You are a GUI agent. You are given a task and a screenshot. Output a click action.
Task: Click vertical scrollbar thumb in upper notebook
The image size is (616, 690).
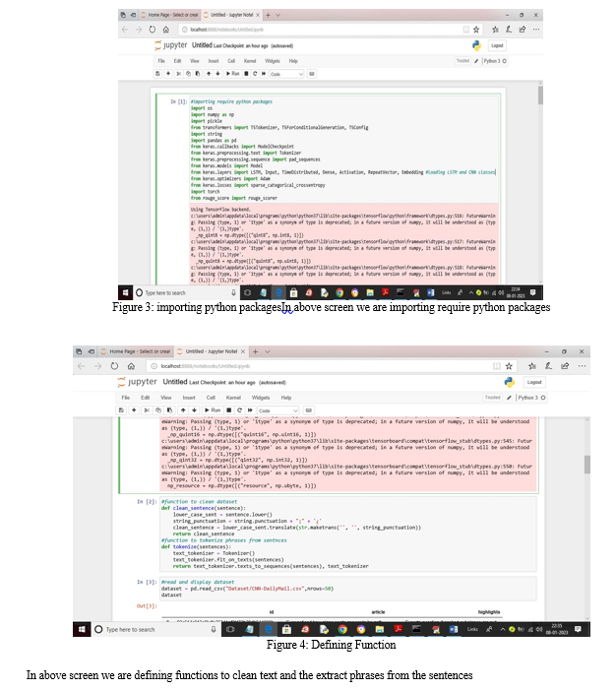point(540,95)
